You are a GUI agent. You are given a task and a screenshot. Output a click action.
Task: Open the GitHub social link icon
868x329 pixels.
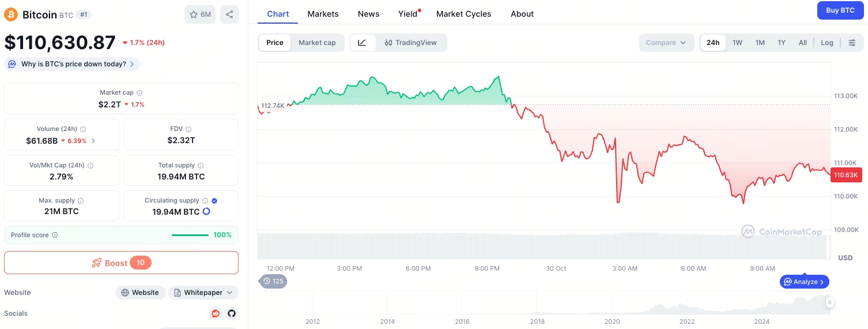point(232,313)
